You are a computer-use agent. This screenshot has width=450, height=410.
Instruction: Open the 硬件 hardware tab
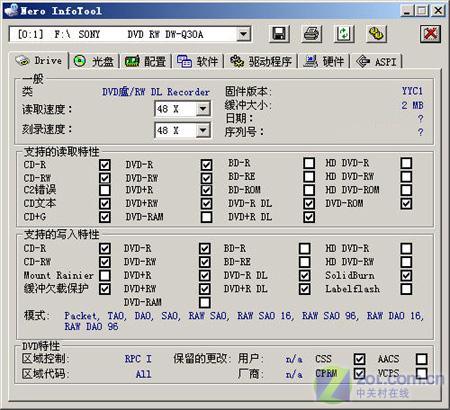tap(324, 61)
